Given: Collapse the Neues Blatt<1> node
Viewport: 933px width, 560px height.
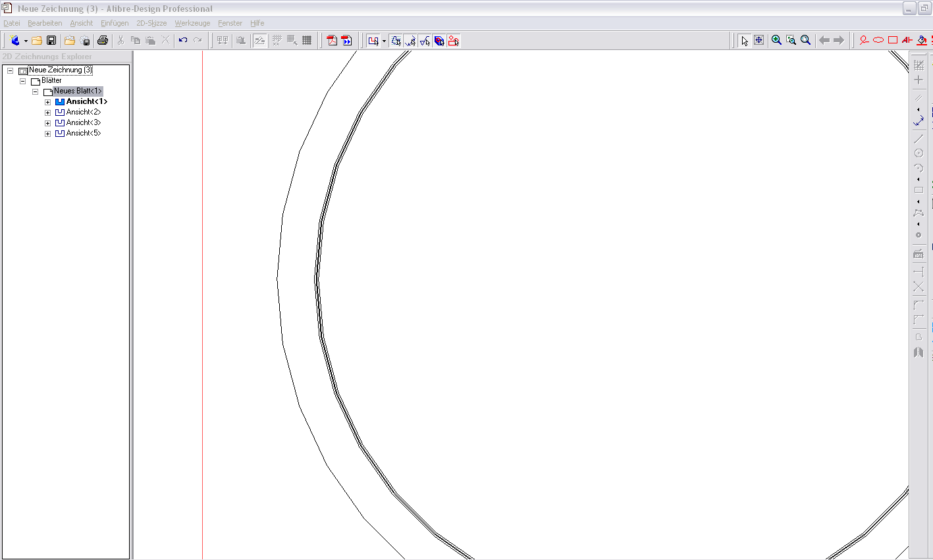Looking at the screenshot, I should click(35, 91).
